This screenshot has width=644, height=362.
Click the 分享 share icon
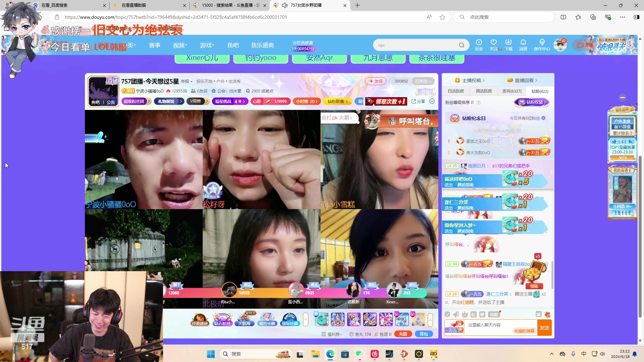click(418, 101)
